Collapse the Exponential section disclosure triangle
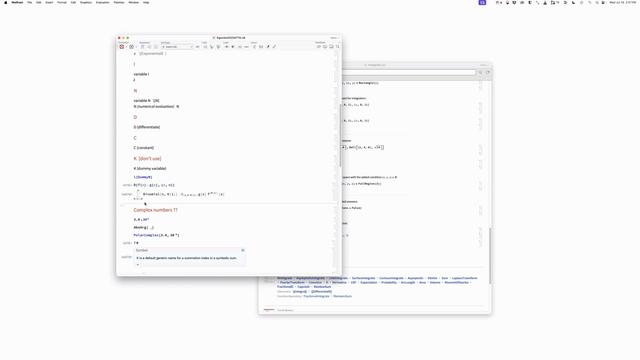The image size is (640, 360). pos(135,53)
